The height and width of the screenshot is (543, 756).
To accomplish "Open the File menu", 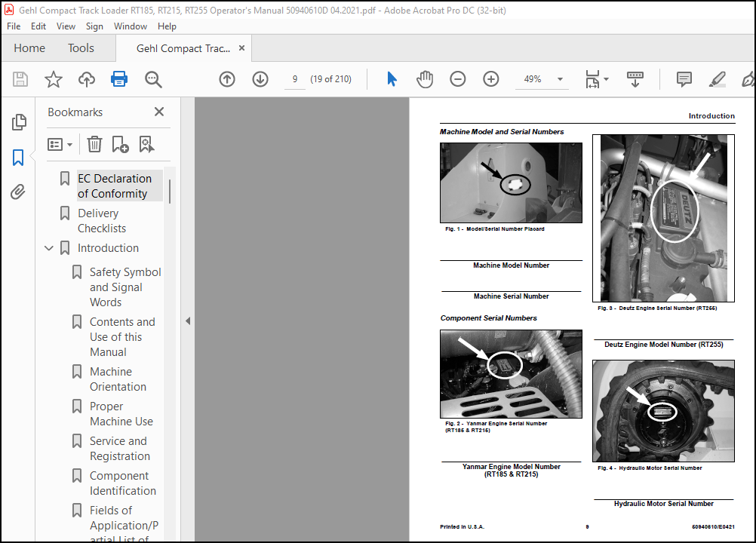I will tap(14, 26).
